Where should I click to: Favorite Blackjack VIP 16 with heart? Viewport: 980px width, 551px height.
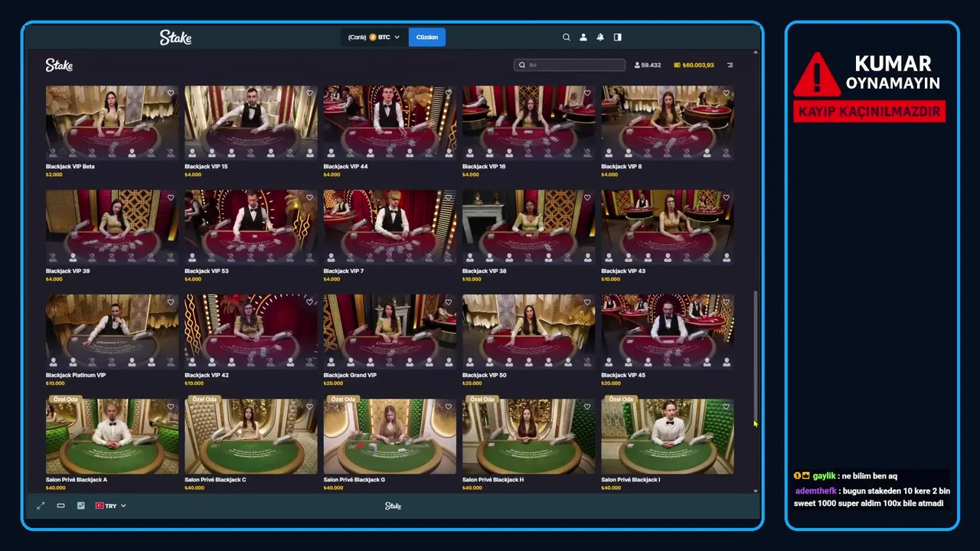tap(587, 93)
